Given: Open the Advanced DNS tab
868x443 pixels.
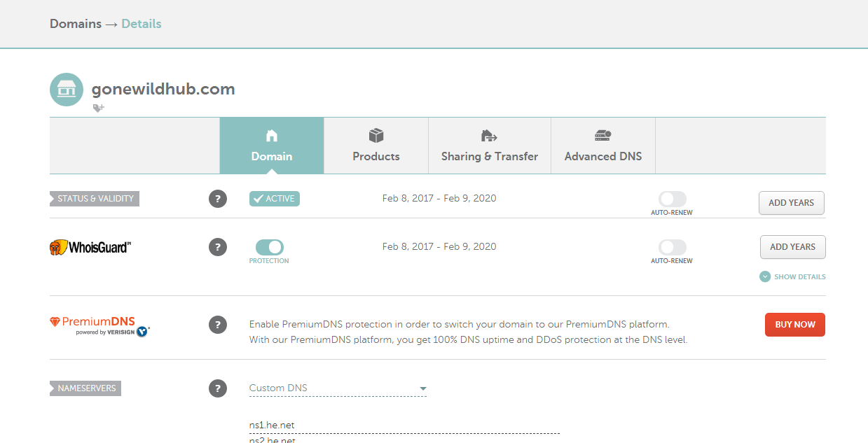Looking at the screenshot, I should tap(603, 146).
